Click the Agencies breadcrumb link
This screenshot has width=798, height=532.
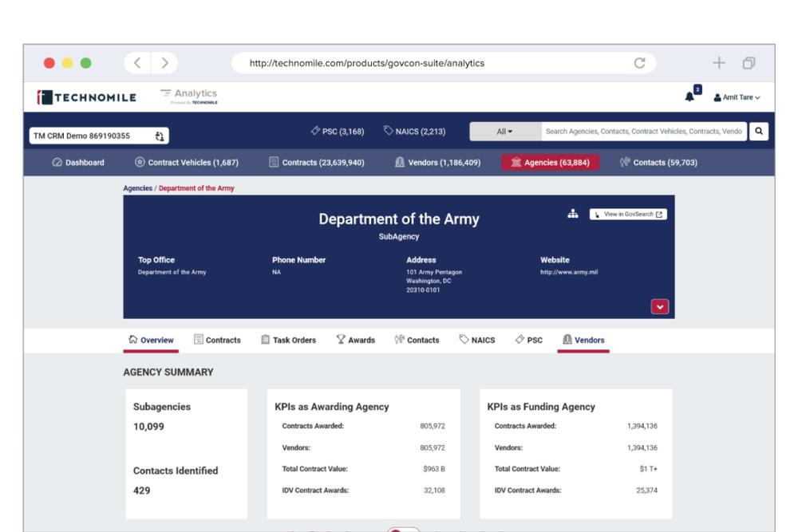pos(137,188)
